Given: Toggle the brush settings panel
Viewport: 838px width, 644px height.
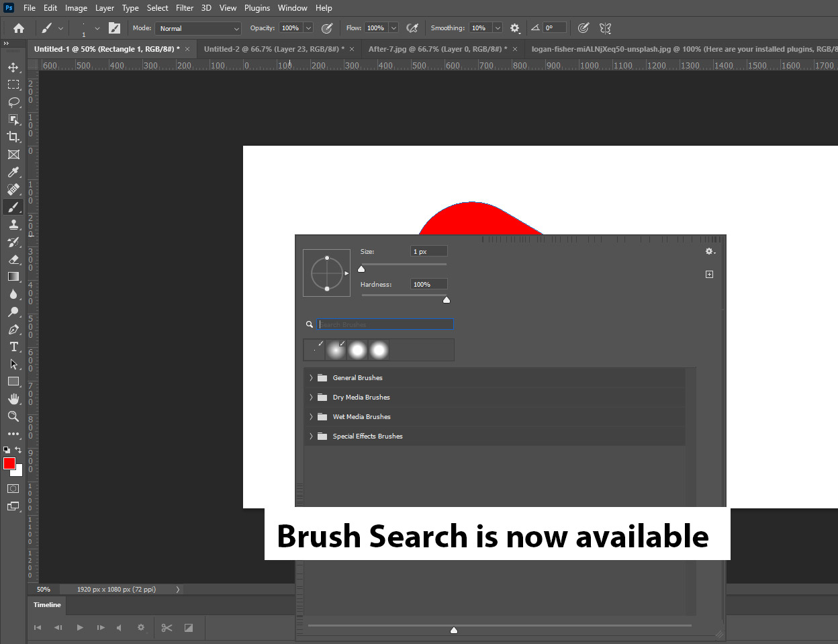Looking at the screenshot, I should pos(115,28).
